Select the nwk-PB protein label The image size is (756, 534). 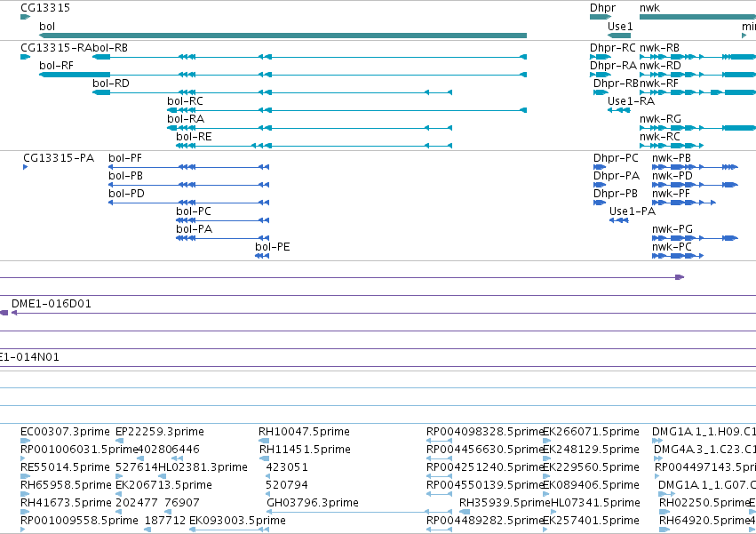[x=672, y=158]
